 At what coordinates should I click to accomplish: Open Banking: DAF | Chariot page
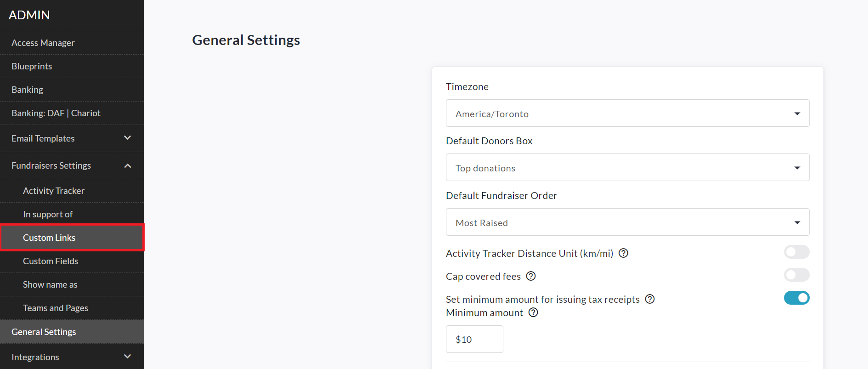click(56, 113)
